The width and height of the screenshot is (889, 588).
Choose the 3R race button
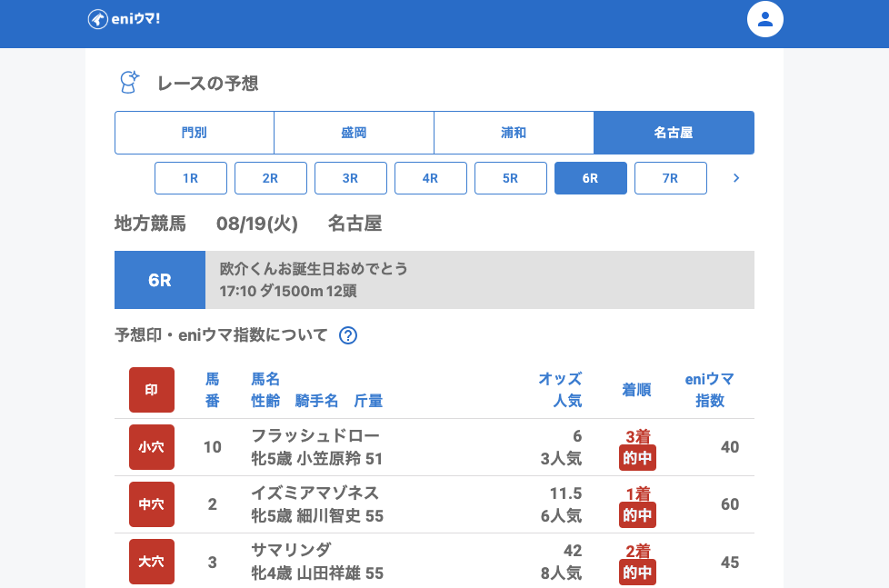351,178
